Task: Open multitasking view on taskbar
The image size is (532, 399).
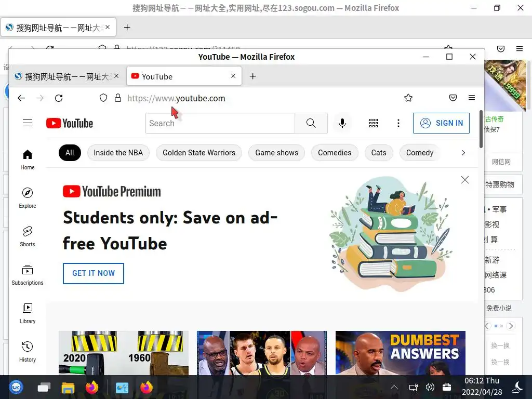Action: click(x=44, y=387)
